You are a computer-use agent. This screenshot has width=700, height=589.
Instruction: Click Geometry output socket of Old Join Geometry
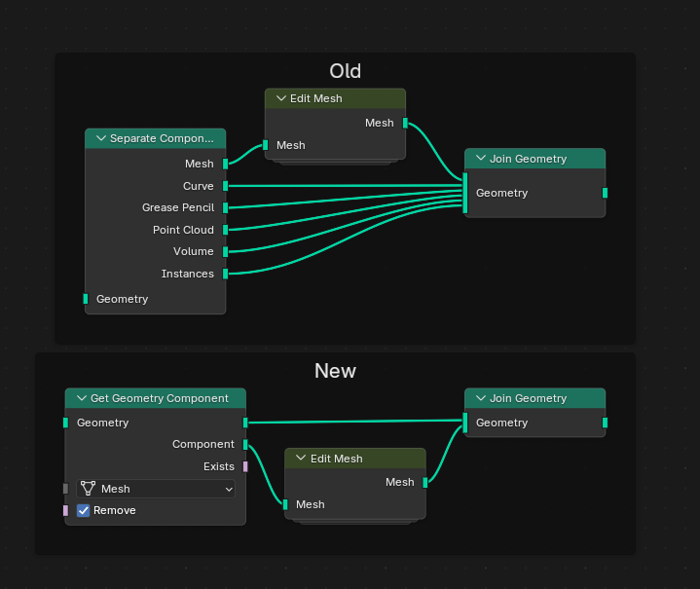[605, 193]
